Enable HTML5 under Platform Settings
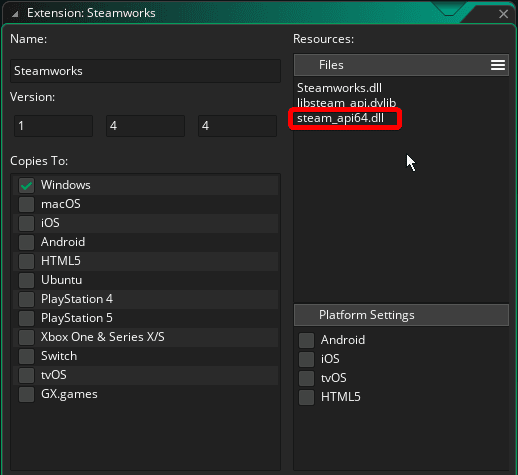 point(306,397)
